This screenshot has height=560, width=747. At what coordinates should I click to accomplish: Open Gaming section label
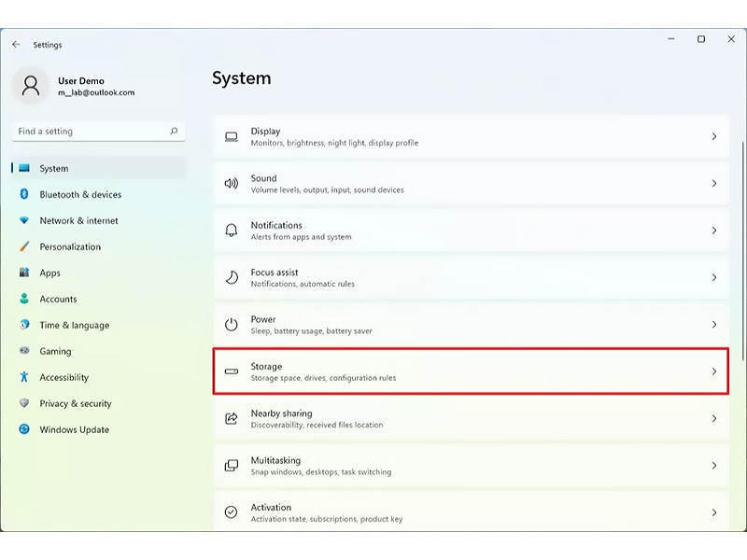[55, 352]
